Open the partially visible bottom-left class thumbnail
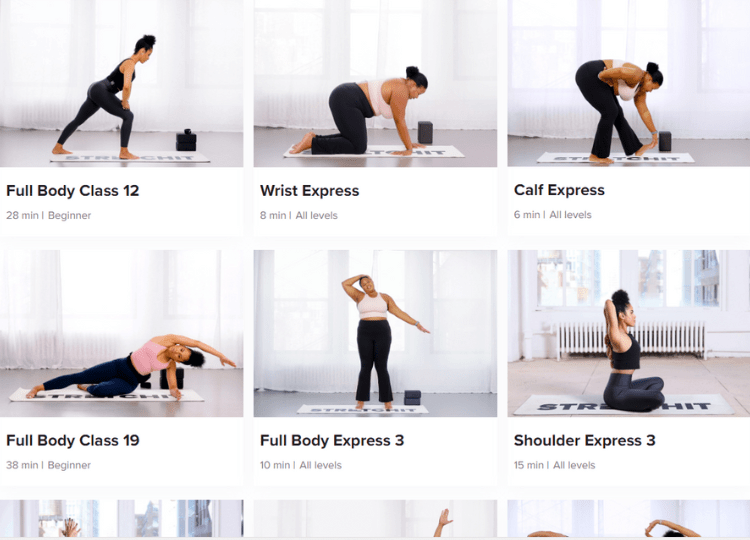The width and height of the screenshot is (750, 540). pyautogui.click(x=121, y=518)
